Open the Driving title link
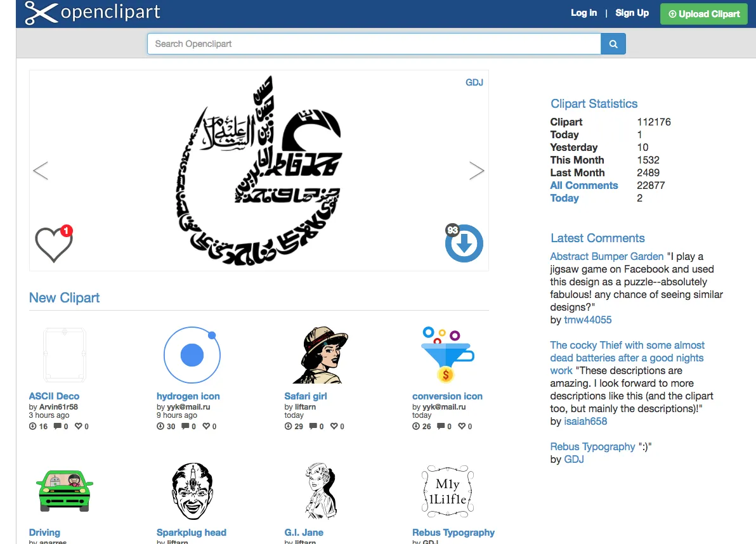This screenshot has width=756, height=544. (44, 533)
